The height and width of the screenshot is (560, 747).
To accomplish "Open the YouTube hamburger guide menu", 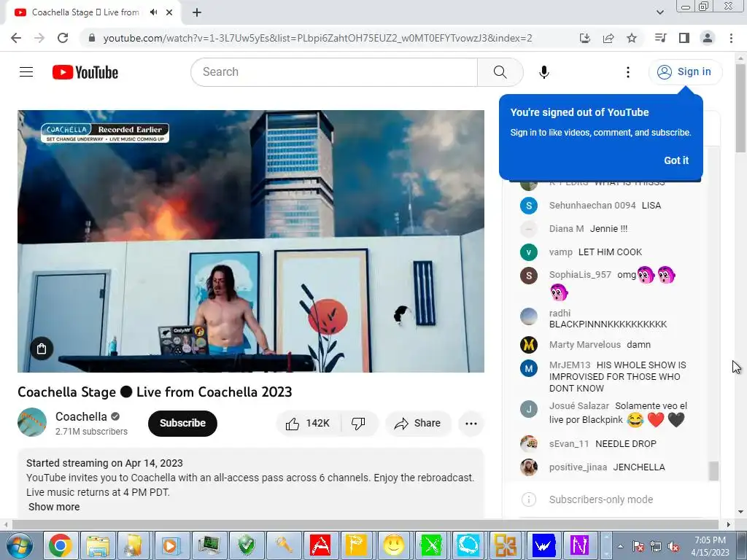I will 26,72.
